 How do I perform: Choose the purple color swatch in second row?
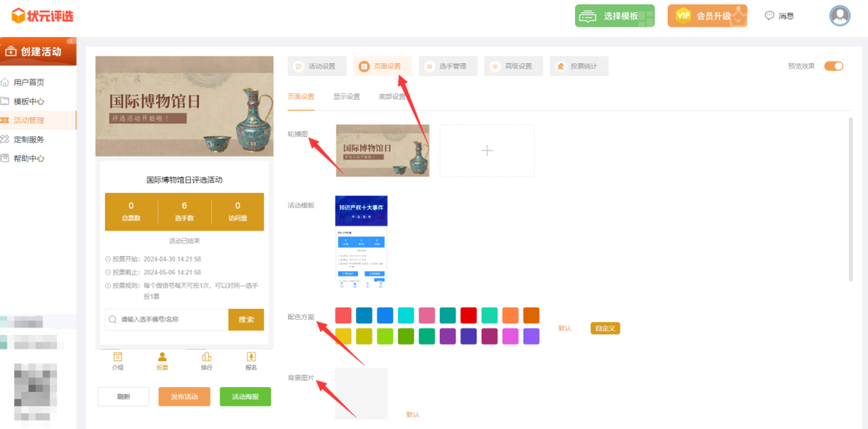coord(448,336)
